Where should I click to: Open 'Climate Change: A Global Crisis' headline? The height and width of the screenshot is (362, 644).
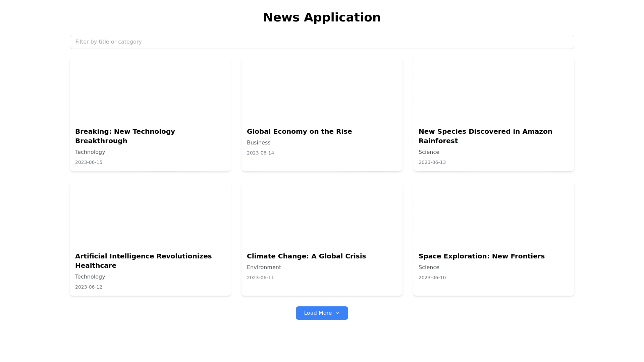click(306, 256)
